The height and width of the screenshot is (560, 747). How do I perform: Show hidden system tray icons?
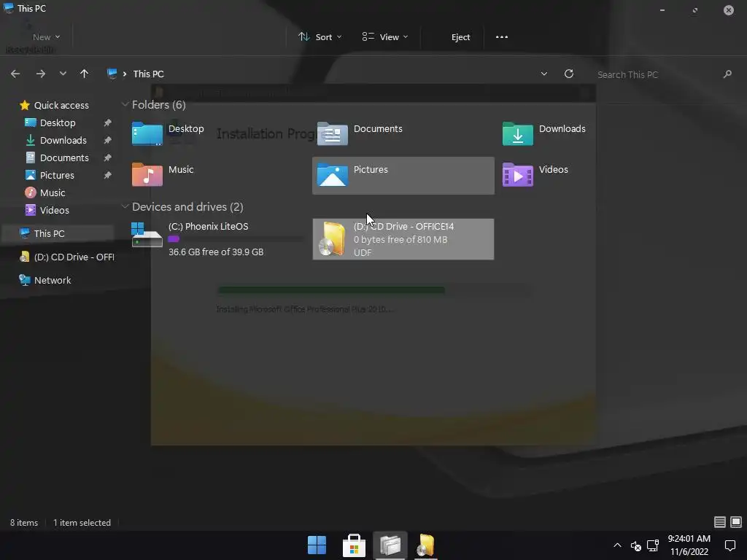click(617, 545)
